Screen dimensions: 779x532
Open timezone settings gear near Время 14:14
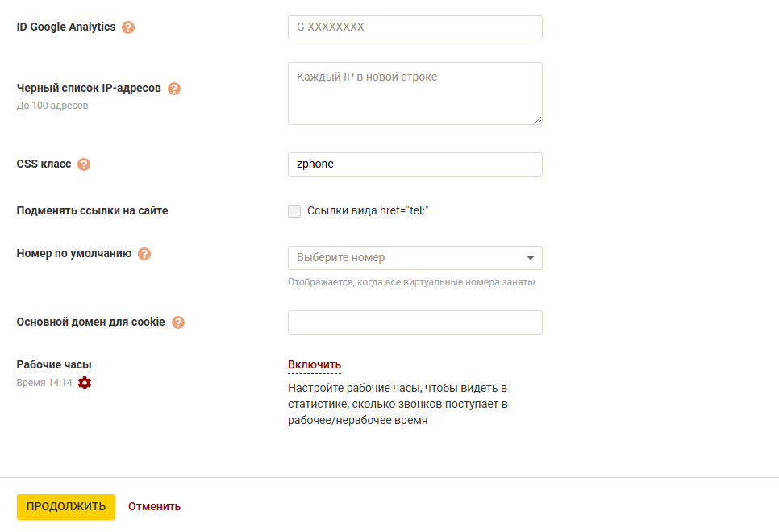click(85, 383)
